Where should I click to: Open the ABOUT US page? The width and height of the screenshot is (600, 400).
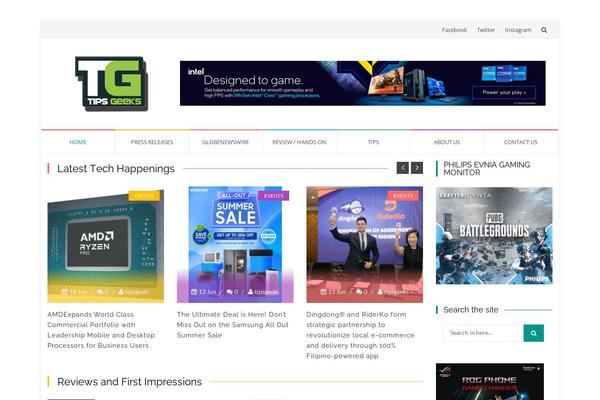click(447, 142)
